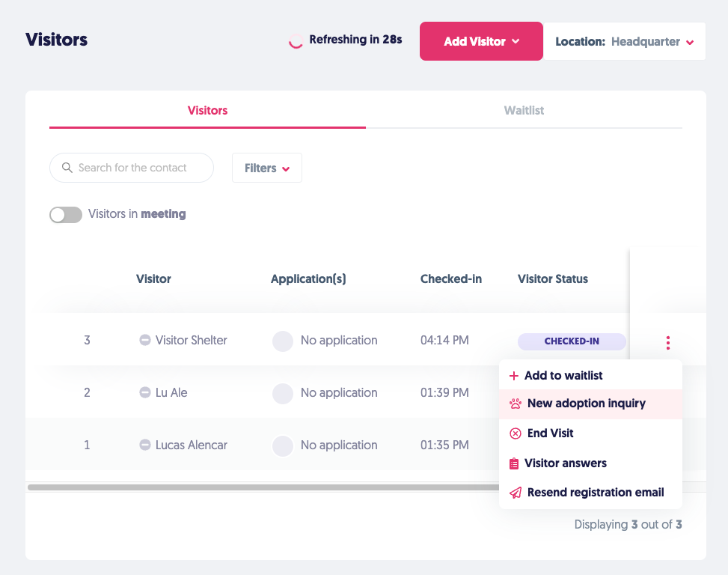Image resolution: width=728 pixels, height=575 pixels.
Task: Toggle the Visitors in meeting switch
Action: coord(66,215)
